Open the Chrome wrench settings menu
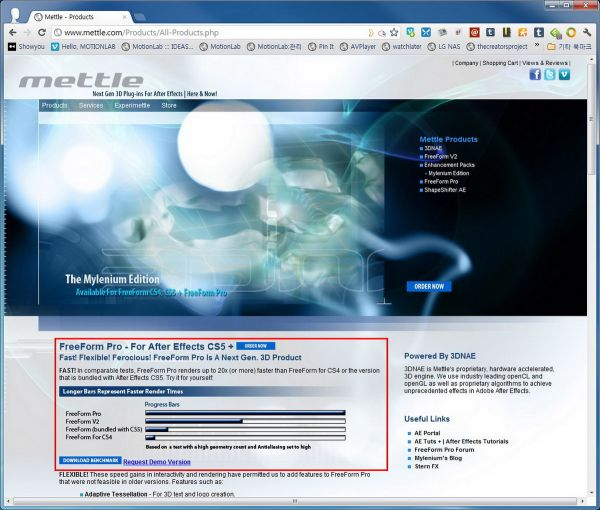Image resolution: width=600 pixels, height=510 pixels. pyautogui.click(x=587, y=33)
